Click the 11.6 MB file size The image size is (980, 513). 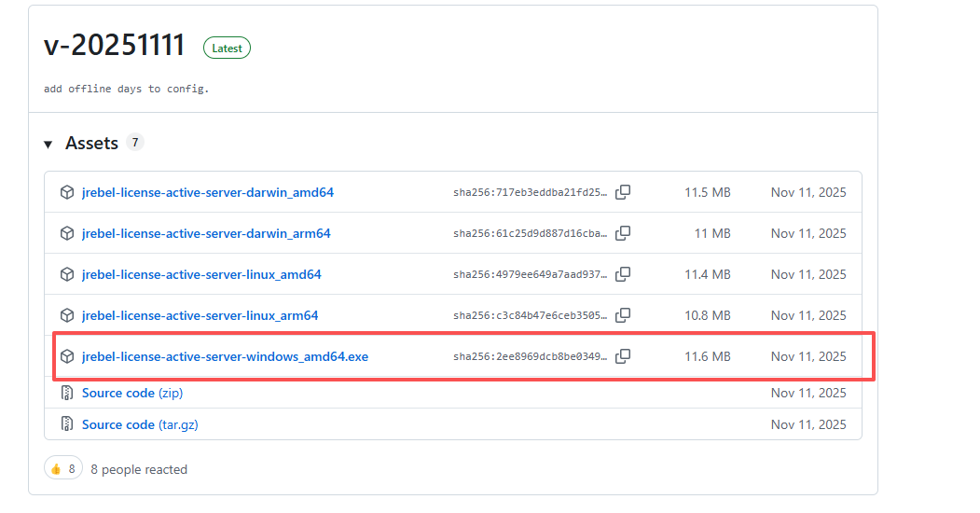(708, 356)
